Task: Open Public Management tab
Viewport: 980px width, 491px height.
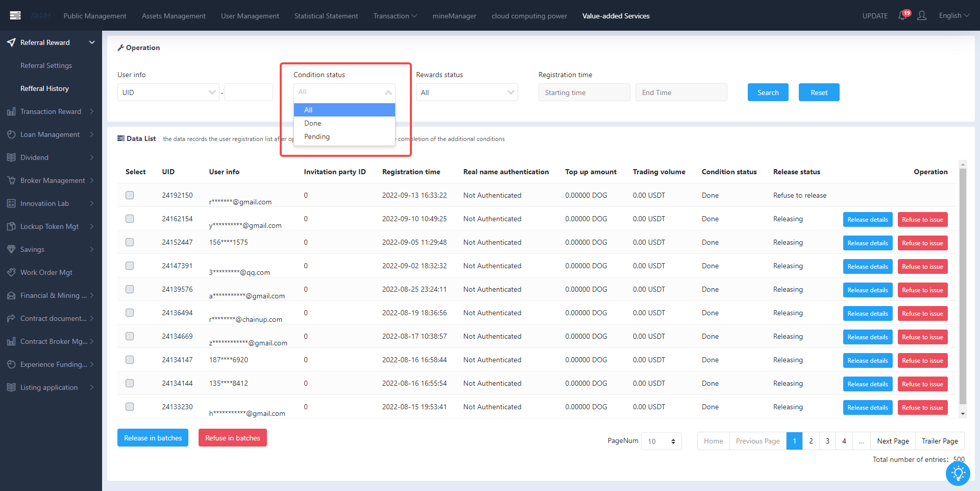Action: coord(95,16)
